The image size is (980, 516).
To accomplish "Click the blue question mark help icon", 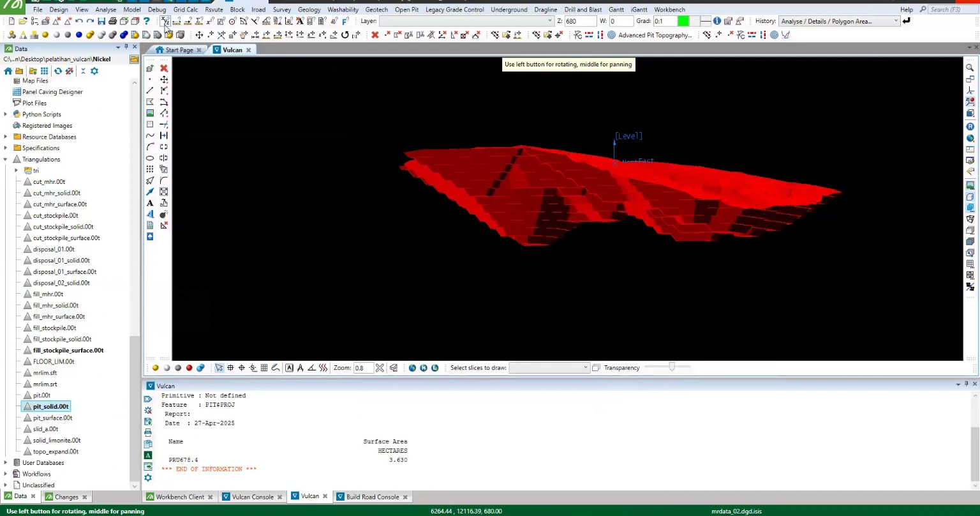I will point(146,21).
